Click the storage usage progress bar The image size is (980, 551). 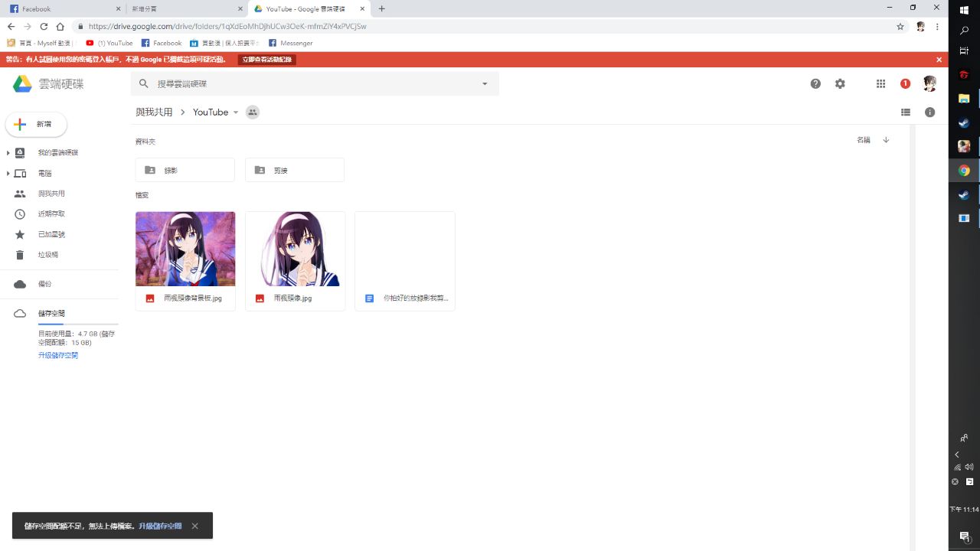pos(78,324)
